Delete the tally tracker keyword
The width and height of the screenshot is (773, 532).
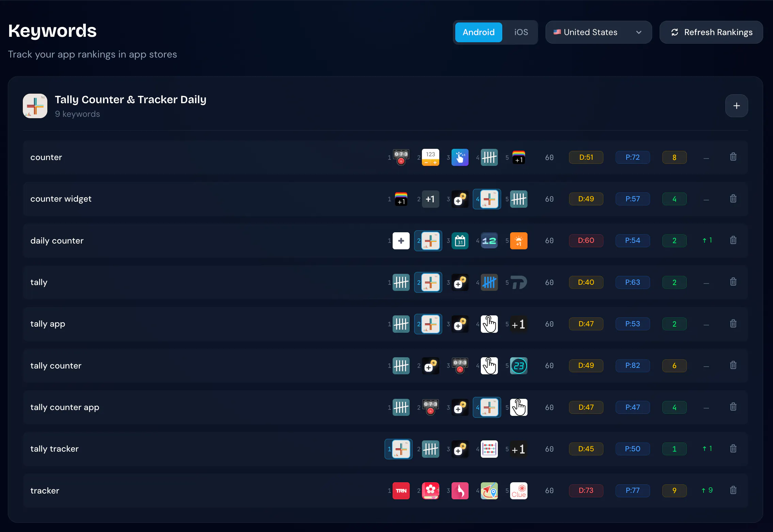pos(733,449)
